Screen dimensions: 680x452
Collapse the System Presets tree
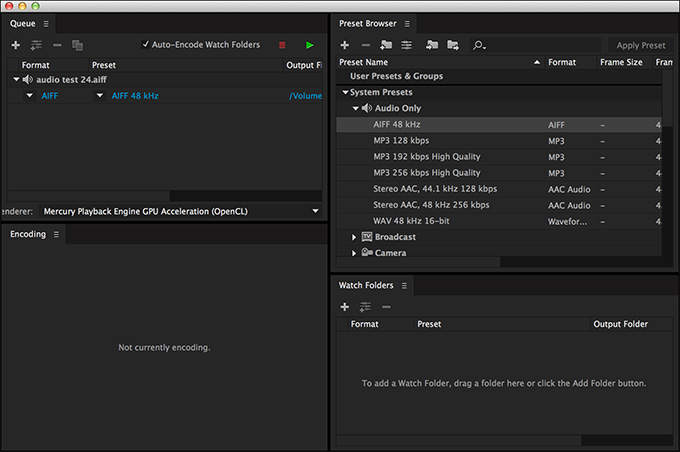pyautogui.click(x=345, y=92)
